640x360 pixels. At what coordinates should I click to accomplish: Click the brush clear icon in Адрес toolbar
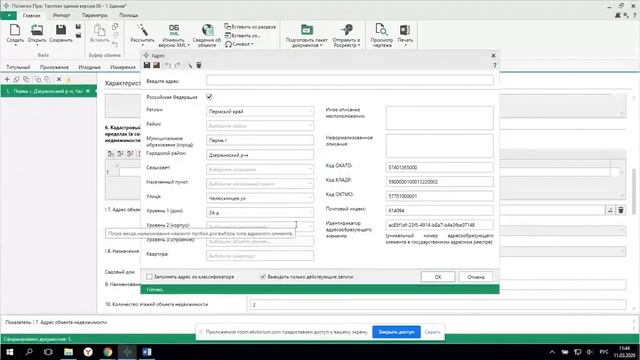(189, 65)
